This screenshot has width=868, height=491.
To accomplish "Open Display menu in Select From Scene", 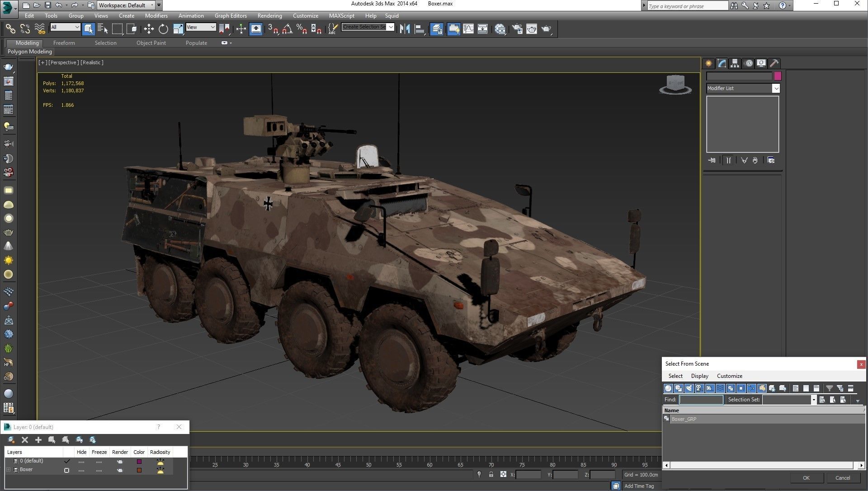I will tap(699, 376).
